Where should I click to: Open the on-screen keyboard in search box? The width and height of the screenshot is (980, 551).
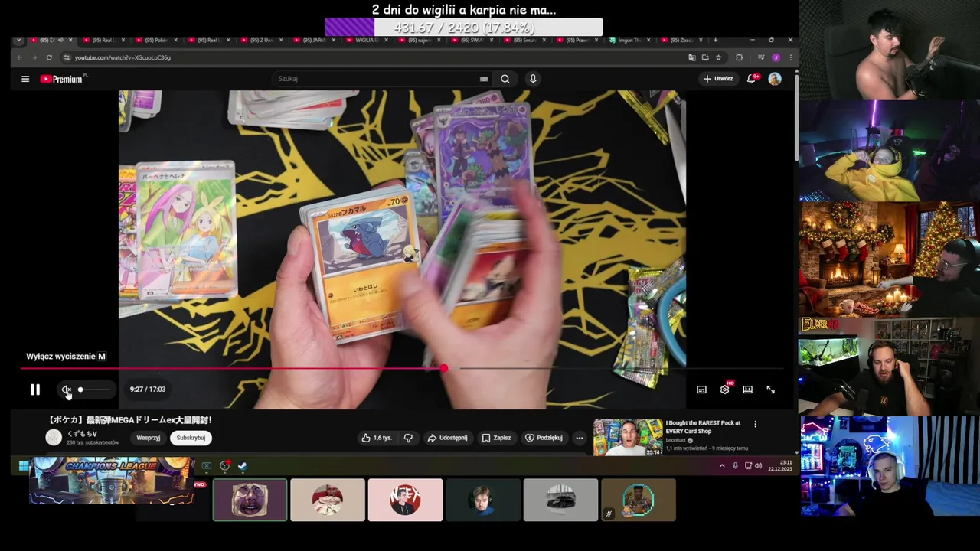click(x=484, y=79)
